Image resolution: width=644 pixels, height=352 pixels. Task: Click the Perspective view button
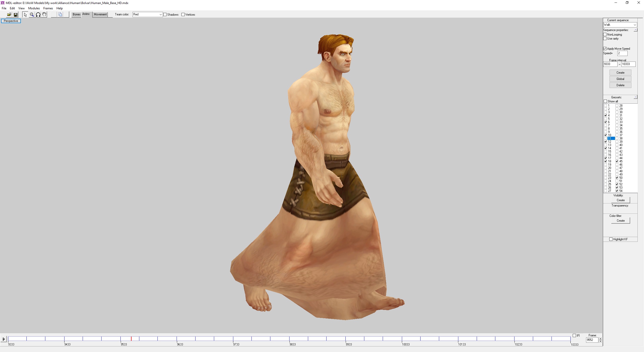pyautogui.click(x=11, y=21)
